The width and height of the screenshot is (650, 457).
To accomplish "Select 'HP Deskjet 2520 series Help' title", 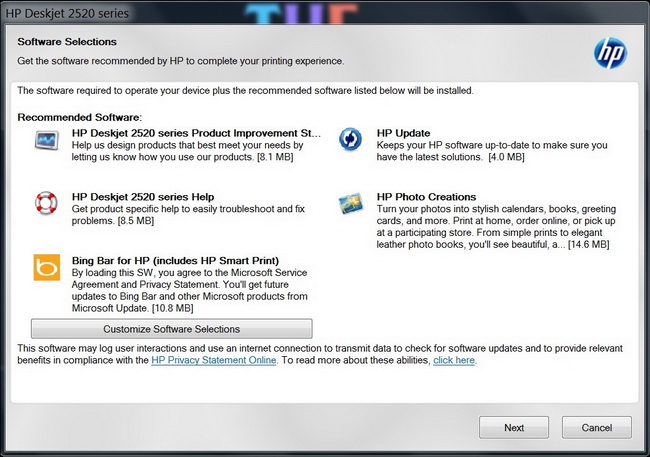I will click(143, 197).
